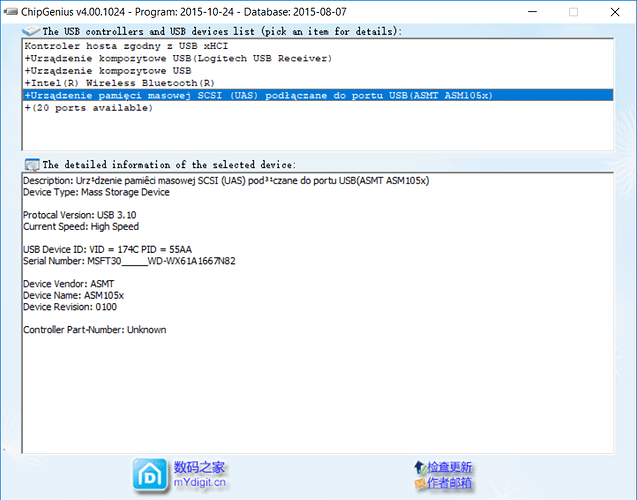
Task: Click the magnifier icon beside the detailed information header
Action: (x=32, y=165)
